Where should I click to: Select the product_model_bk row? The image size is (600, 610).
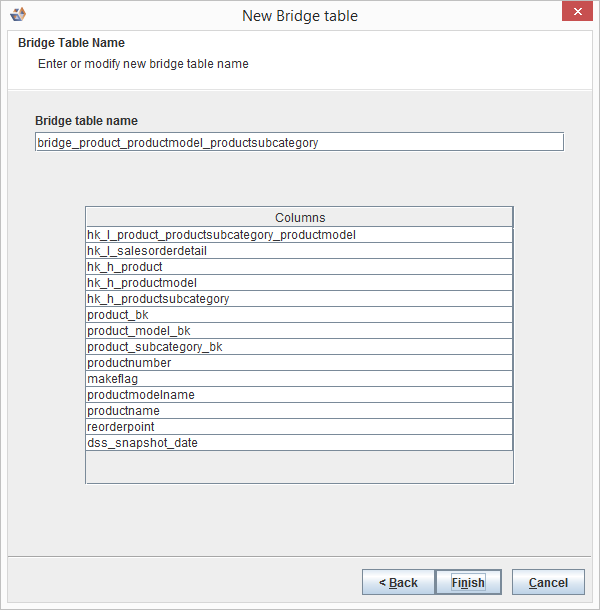[x=299, y=331]
